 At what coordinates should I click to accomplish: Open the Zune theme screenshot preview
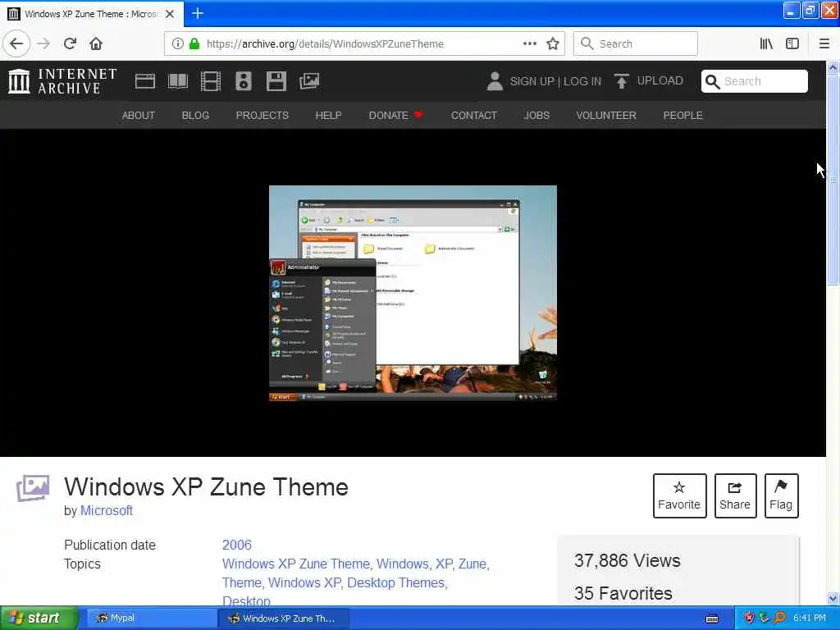point(413,293)
